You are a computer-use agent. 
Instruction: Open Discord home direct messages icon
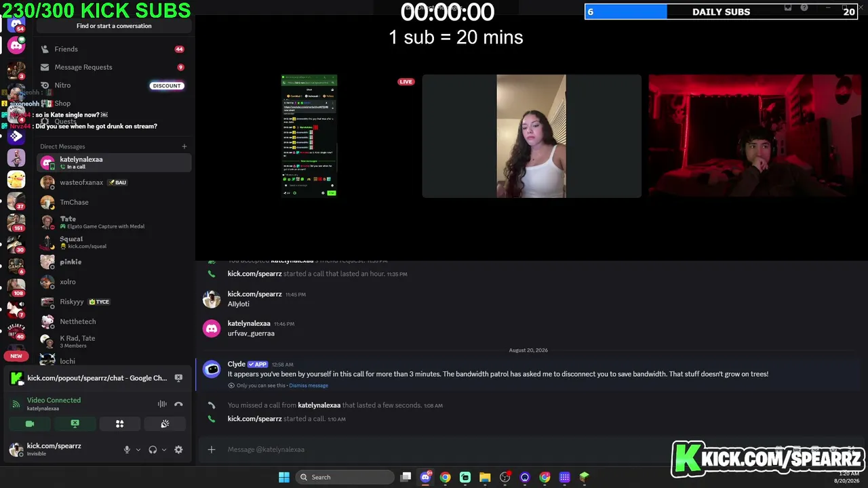16,25
